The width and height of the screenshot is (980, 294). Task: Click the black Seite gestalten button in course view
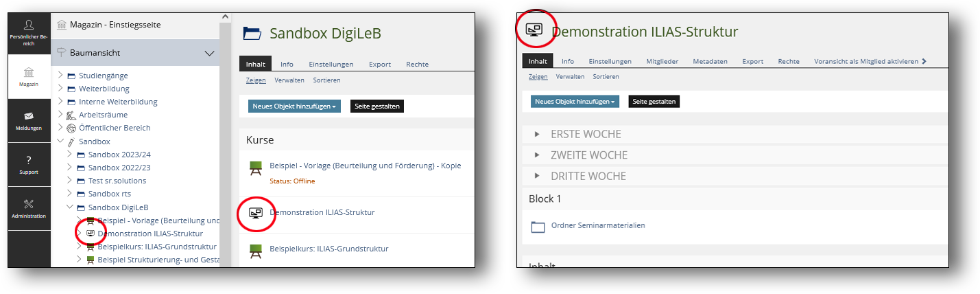point(654,102)
